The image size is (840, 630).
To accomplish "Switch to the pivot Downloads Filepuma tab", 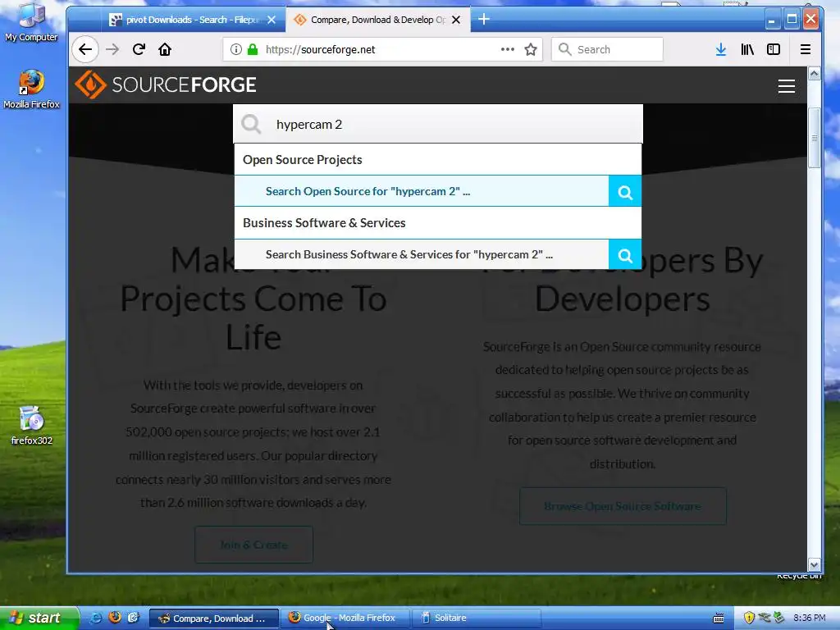I will point(185,20).
